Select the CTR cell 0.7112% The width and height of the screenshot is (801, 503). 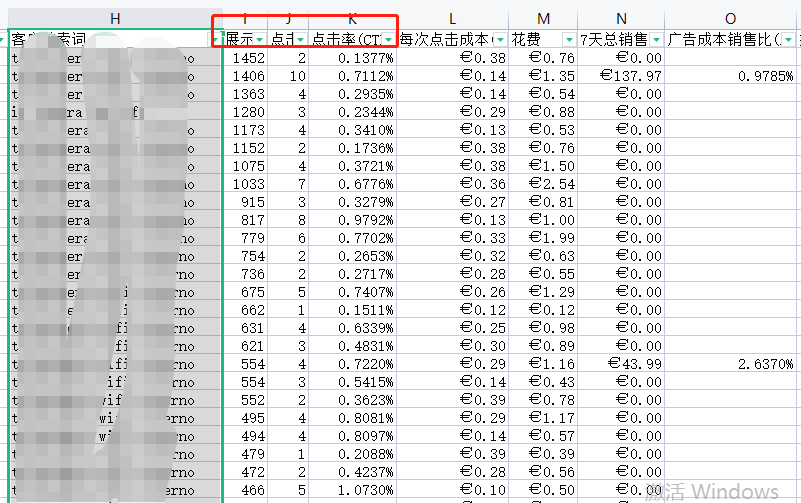352,76
